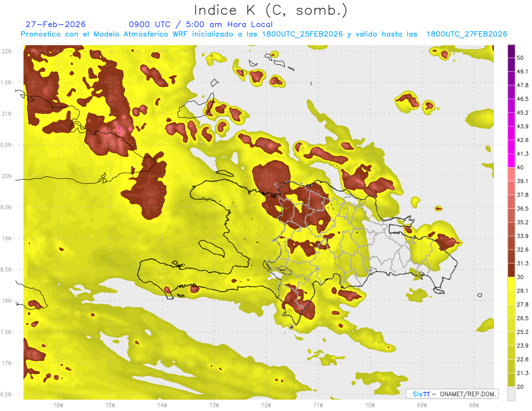The width and height of the screenshot is (532, 411).
Task: Click the colorbar value "41.3"
Action: point(523,154)
